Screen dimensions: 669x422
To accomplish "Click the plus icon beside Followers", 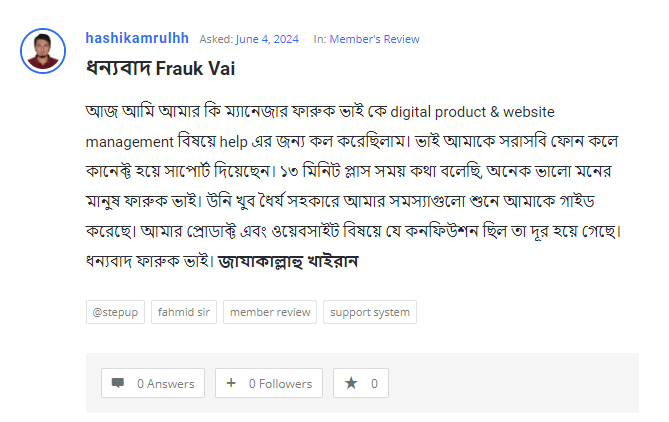I will 231,383.
